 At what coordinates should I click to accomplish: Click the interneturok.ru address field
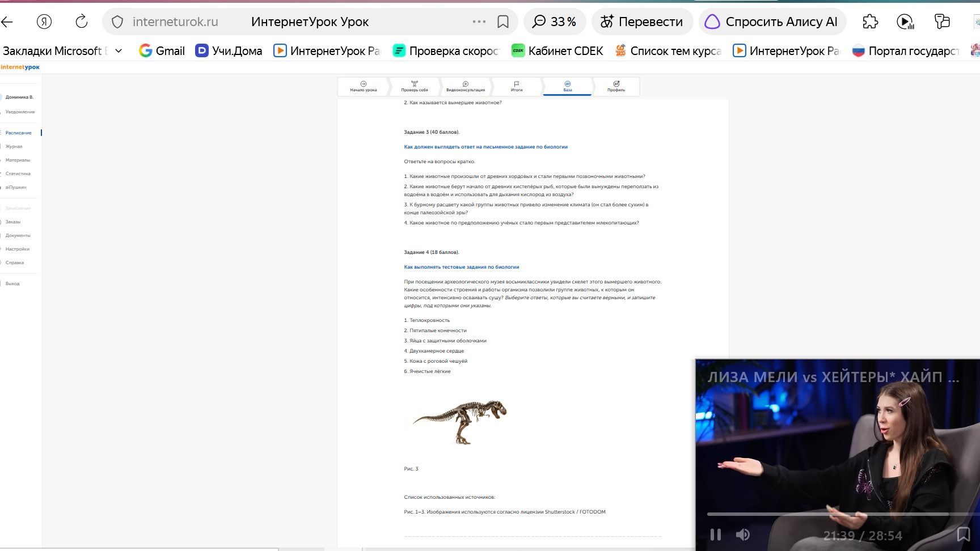point(175,22)
